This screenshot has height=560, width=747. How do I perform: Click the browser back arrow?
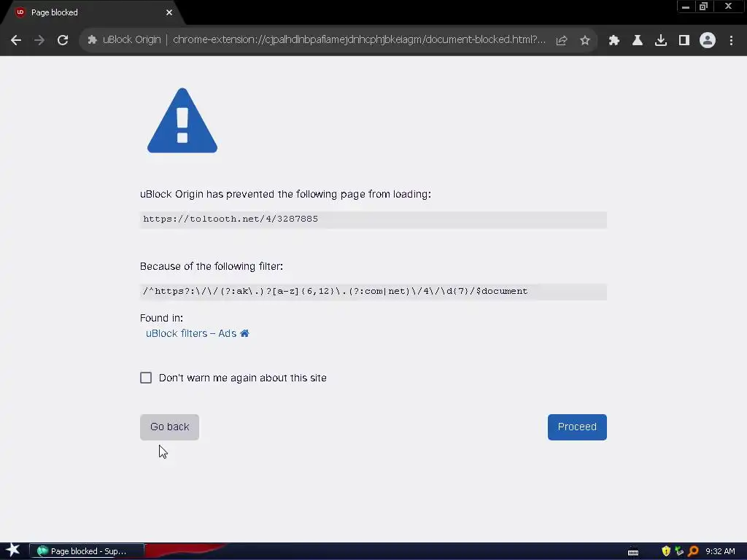click(x=16, y=41)
